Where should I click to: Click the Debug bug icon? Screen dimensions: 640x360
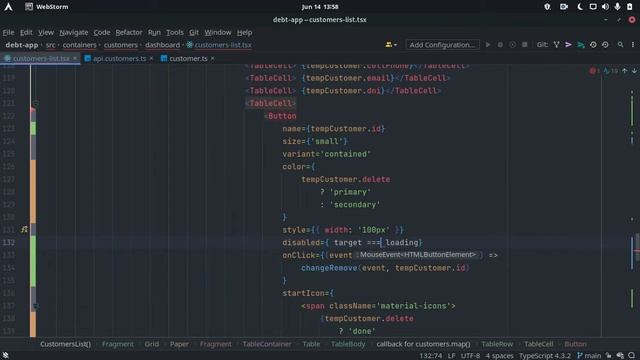500,44
